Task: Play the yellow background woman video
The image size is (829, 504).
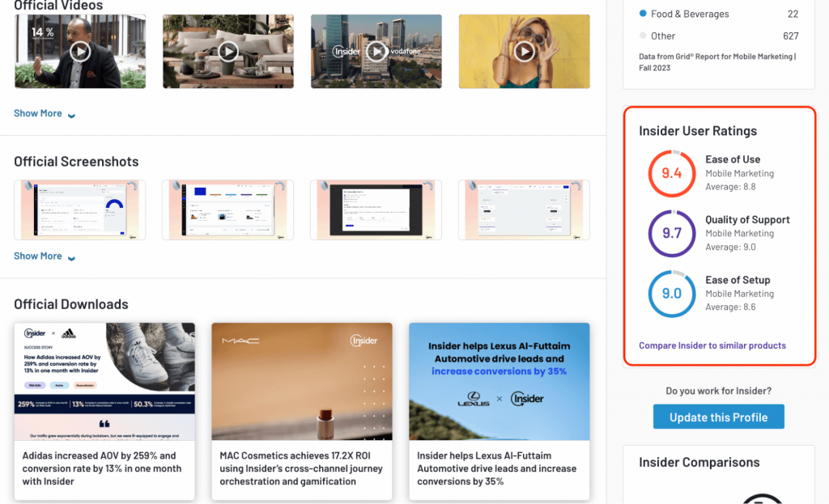Action: pos(525,51)
